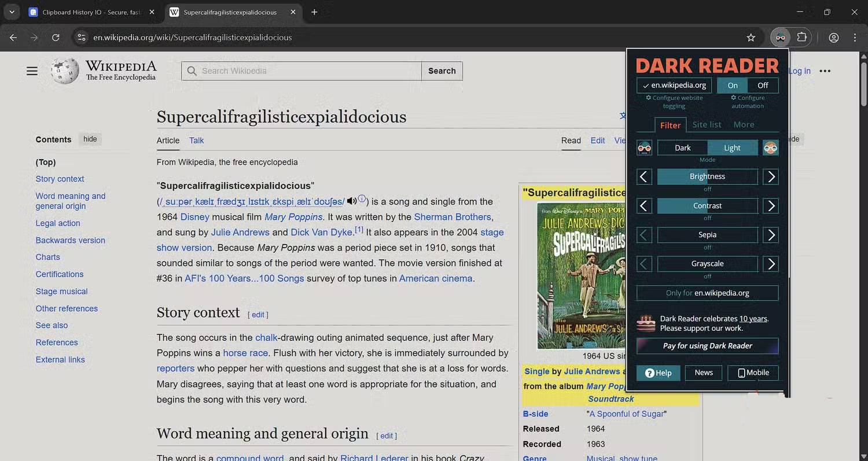
Task: Open Mobile options via the phone icon
Action: (752, 373)
